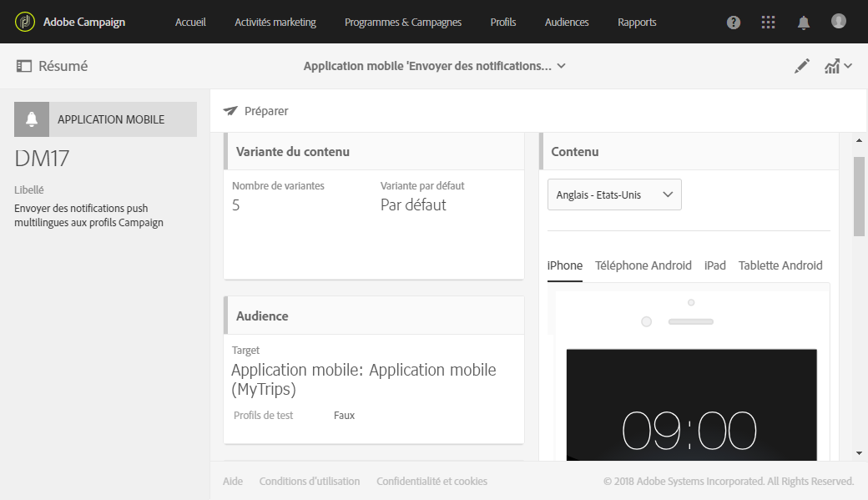The image size is (868, 500).
Task: Switch to Tablette Android preview tab
Action: 780,265
